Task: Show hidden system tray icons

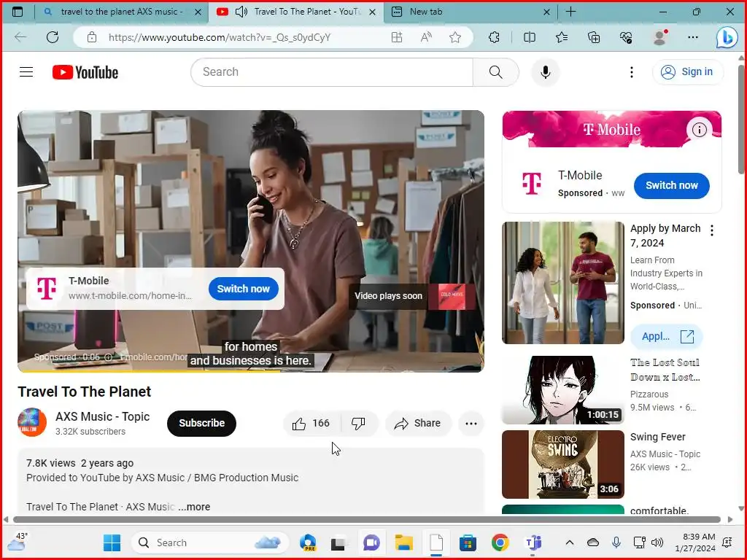Action: (569, 542)
